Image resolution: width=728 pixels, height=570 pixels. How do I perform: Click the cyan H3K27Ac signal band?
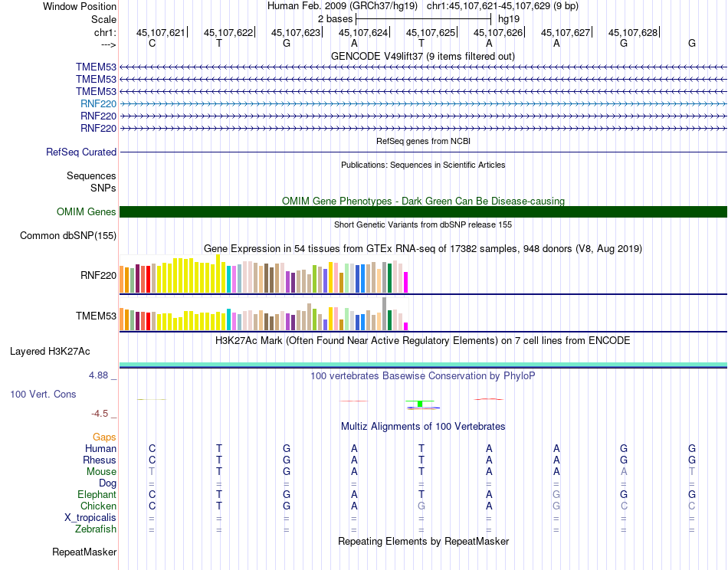(423, 363)
